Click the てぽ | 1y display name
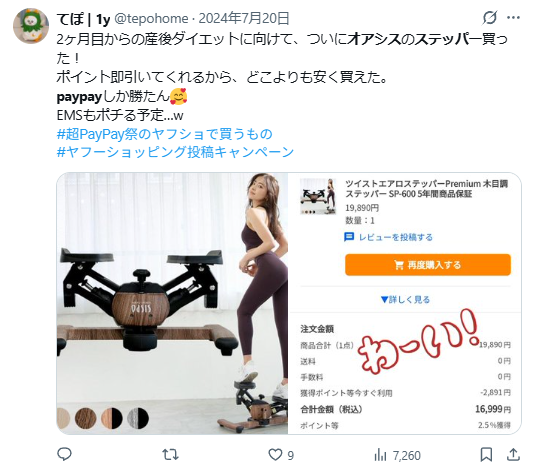This screenshot has height=471, width=537. point(83,18)
